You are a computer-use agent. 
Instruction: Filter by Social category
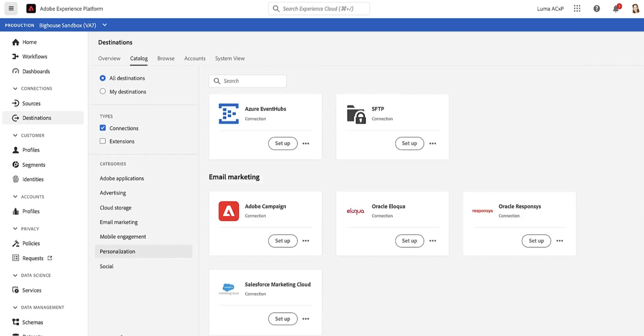(106, 266)
